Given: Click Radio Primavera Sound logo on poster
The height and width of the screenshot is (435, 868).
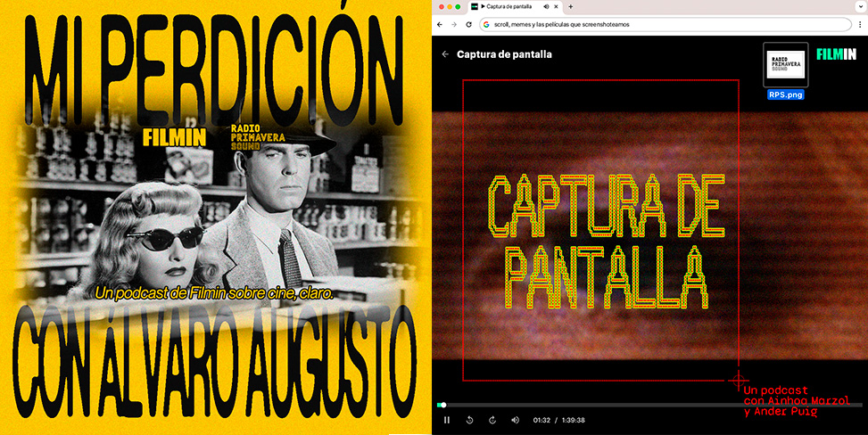Looking at the screenshot, I should (258, 137).
